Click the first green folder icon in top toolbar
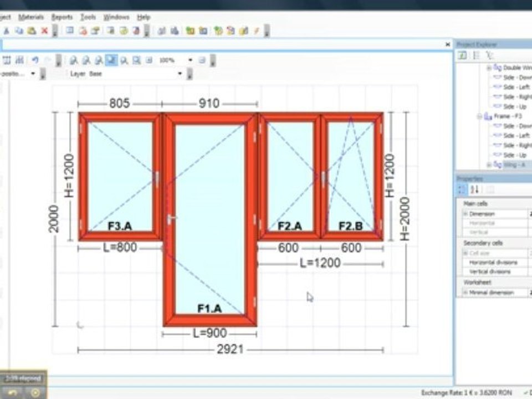The width and height of the screenshot is (532, 399). pyautogui.click(x=190, y=31)
